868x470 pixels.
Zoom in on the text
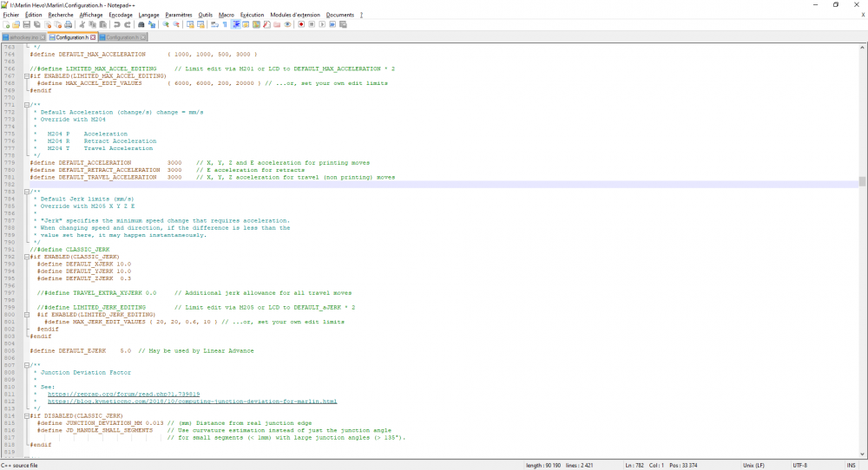[166, 24]
